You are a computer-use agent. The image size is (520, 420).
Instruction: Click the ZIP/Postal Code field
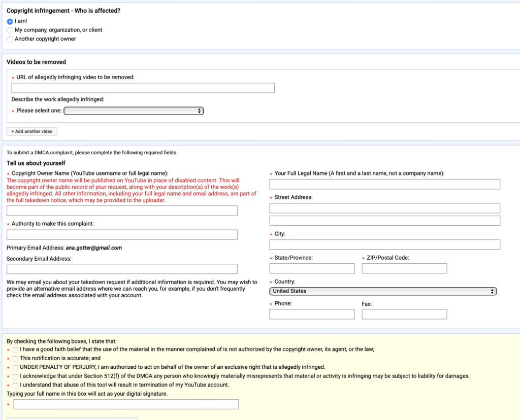tap(404, 269)
